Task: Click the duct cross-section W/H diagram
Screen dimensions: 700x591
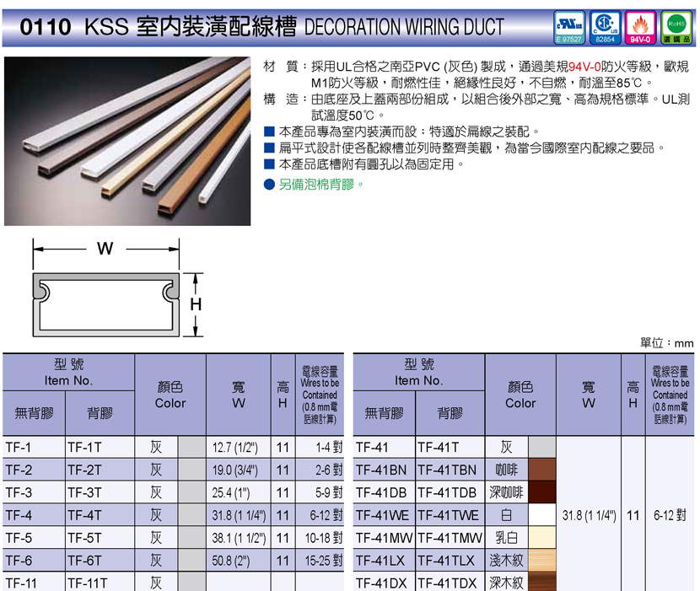Action: click(x=117, y=287)
